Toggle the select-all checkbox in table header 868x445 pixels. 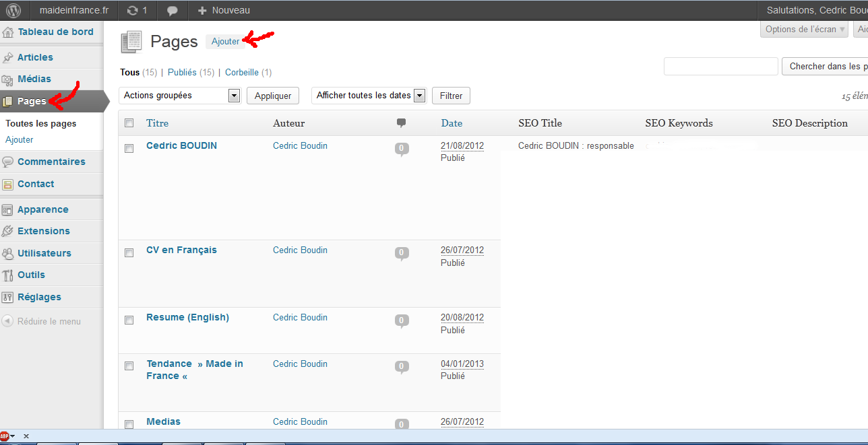[x=129, y=123]
